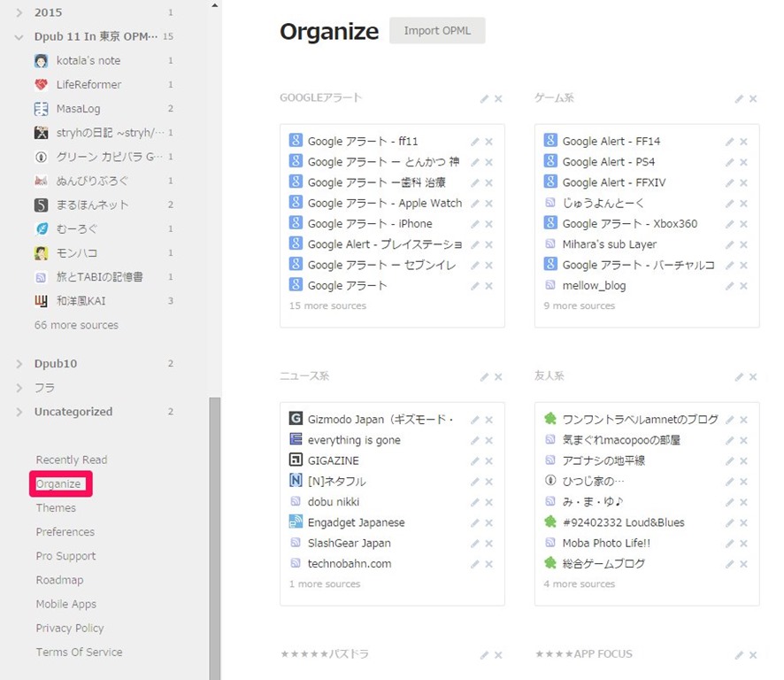Viewport: 784px width, 680px height.
Task: Show 4 more sources in 友人系
Action: pyautogui.click(x=579, y=583)
